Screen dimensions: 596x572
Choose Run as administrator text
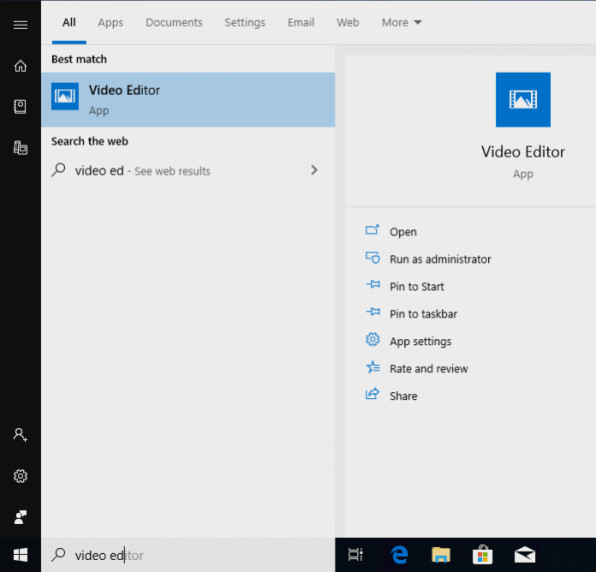coord(440,259)
